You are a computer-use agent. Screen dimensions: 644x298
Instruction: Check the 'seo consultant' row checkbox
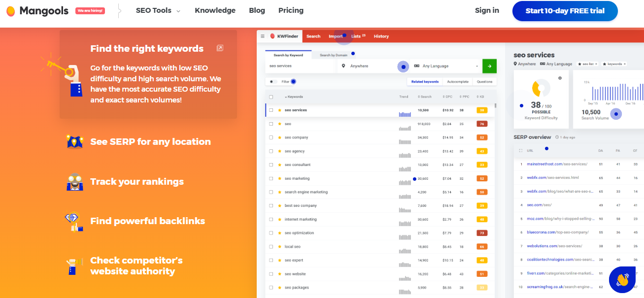[271, 165]
